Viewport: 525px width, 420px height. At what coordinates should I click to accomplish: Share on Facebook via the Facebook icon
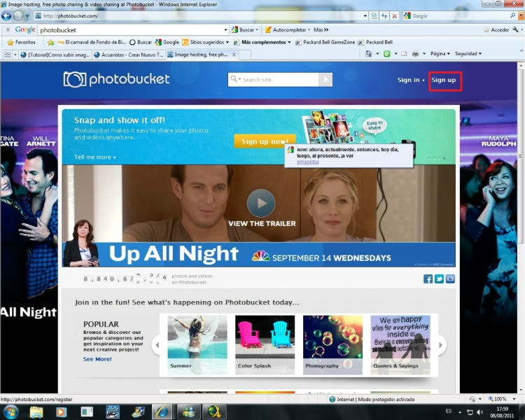point(428,279)
